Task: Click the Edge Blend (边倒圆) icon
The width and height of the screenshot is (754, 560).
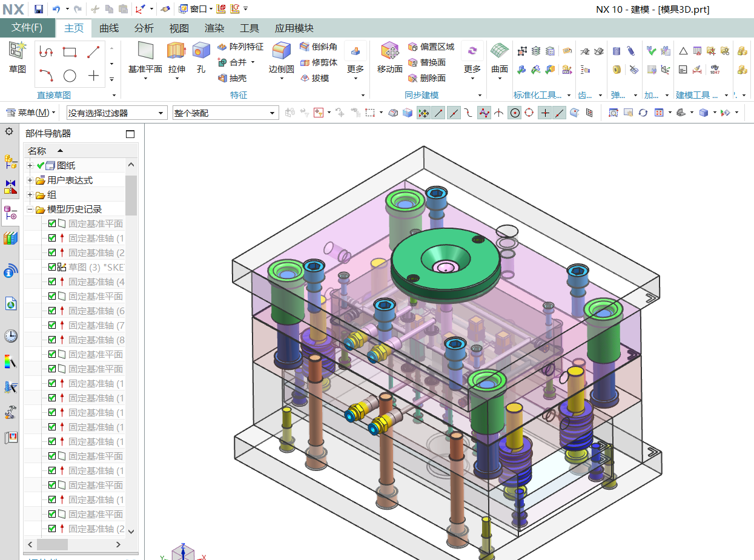Action: point(282,51)
